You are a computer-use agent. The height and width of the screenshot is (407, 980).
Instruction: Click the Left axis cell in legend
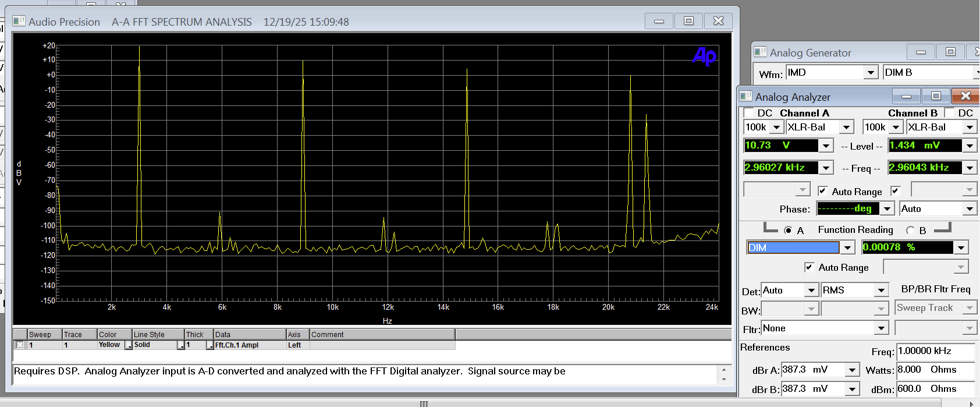pos(298,345)
